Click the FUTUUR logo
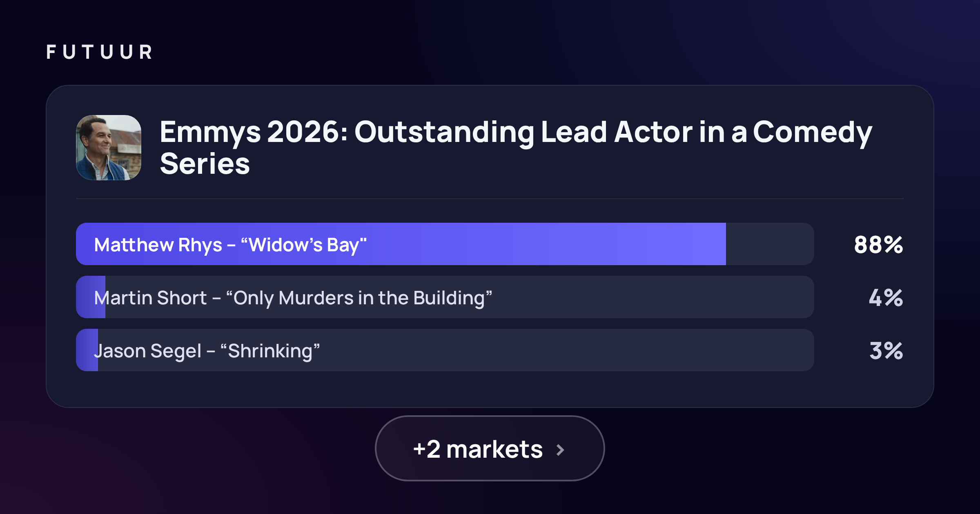The image size is (980, 514). (x=100, y=52)
